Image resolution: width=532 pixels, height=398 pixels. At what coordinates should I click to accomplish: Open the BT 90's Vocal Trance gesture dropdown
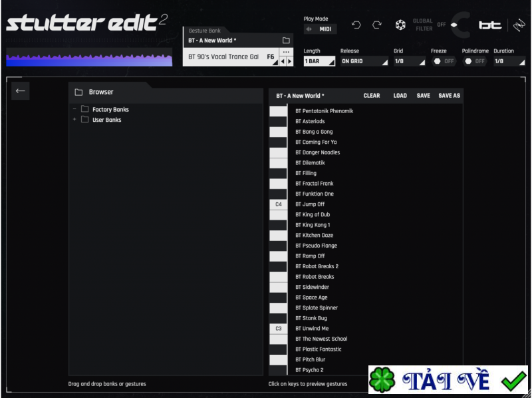[x=231, y=57]
